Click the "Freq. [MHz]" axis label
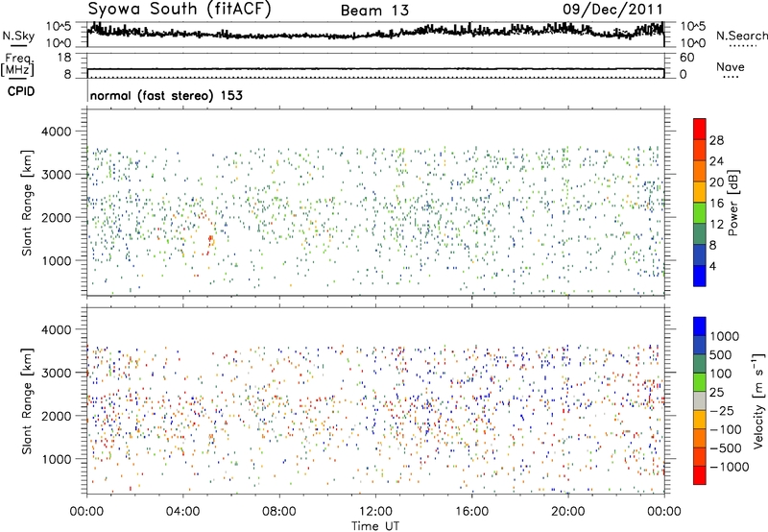The width and height of the screenshot is (768, 532). [17, 64]
